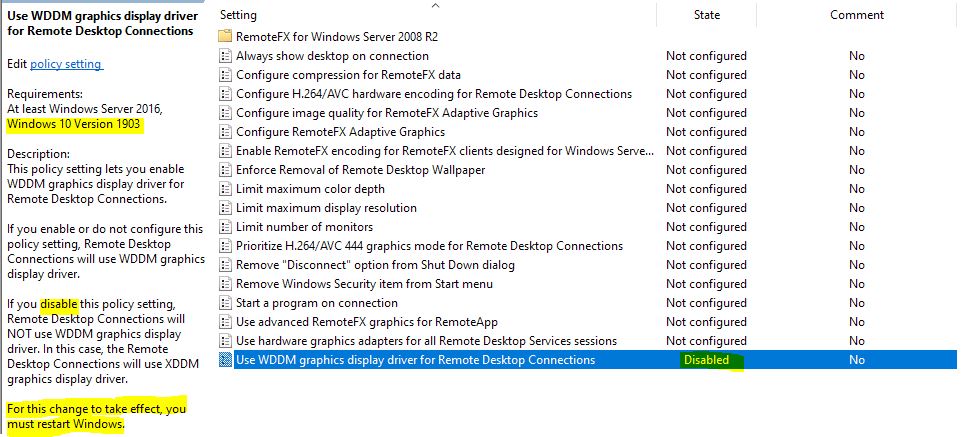Open the policy setting edit link
Image resolution: width=967 pixels, height=437 pixels.
(66, 64)
